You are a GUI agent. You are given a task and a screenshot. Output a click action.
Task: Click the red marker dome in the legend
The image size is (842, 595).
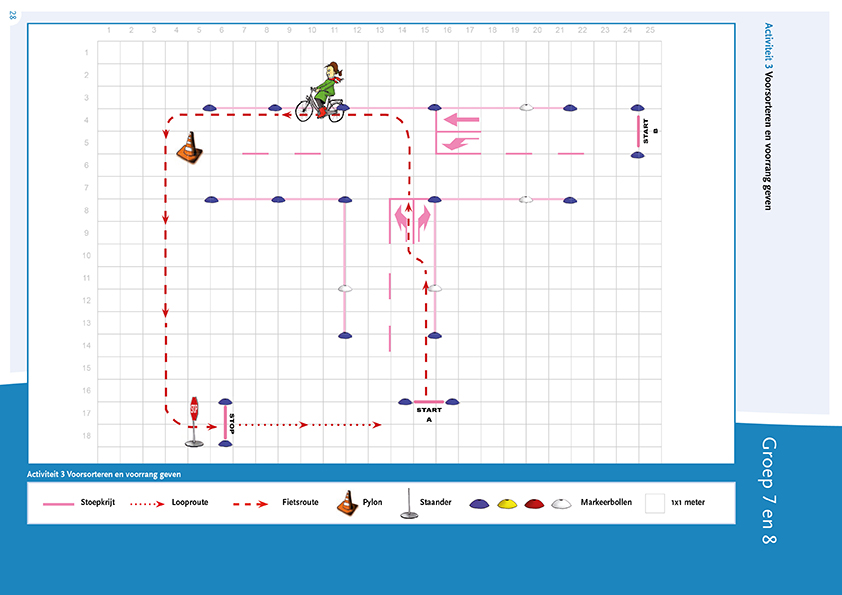(534, 504)
